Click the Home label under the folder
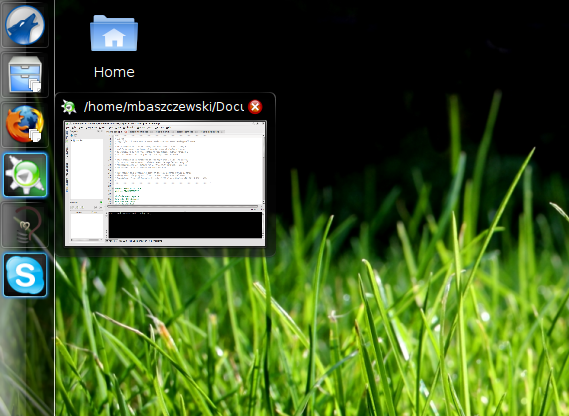569x416 pixels. [x=114, y=72]
